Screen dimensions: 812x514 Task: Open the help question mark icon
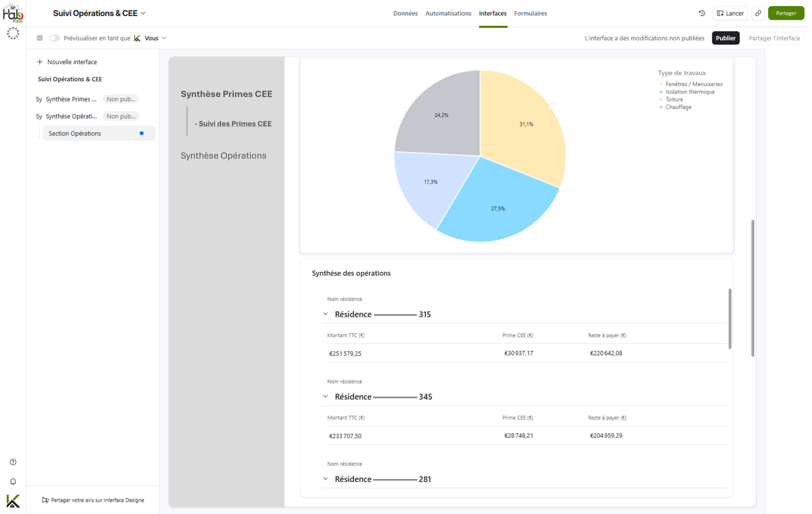(x=13, y=462)
